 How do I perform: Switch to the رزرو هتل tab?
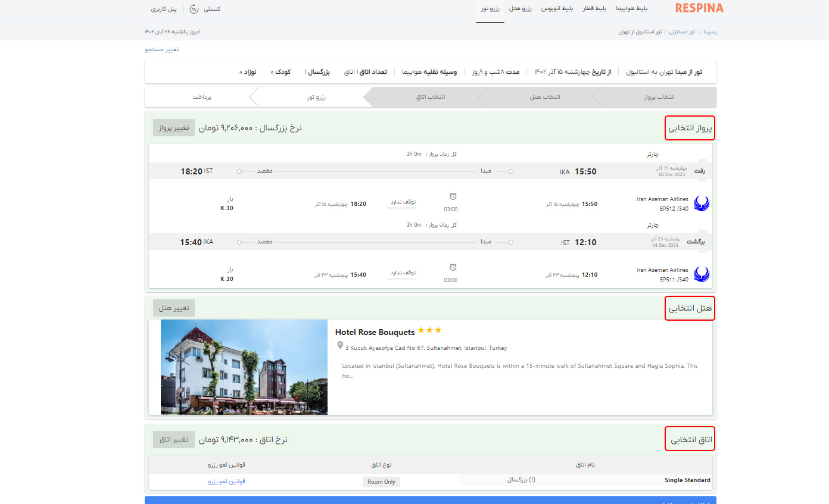pos(521,9)
